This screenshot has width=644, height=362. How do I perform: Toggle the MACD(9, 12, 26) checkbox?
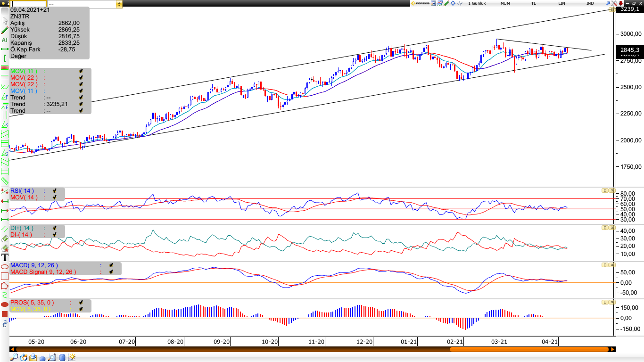point(111,265)
